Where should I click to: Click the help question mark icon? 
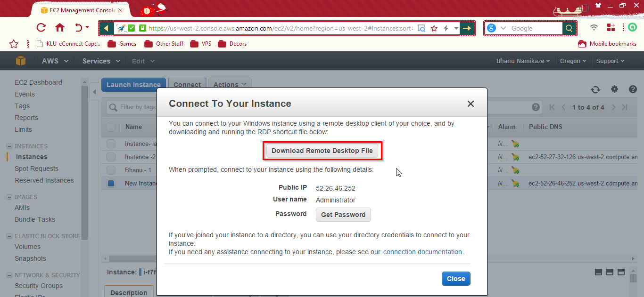point(633,89)
